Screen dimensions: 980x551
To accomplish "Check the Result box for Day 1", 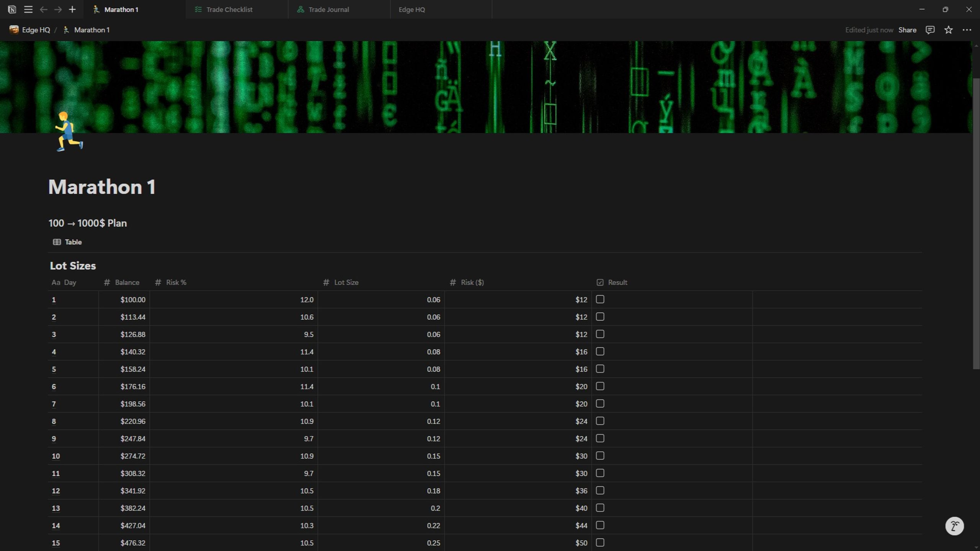I will coord(600,299).
